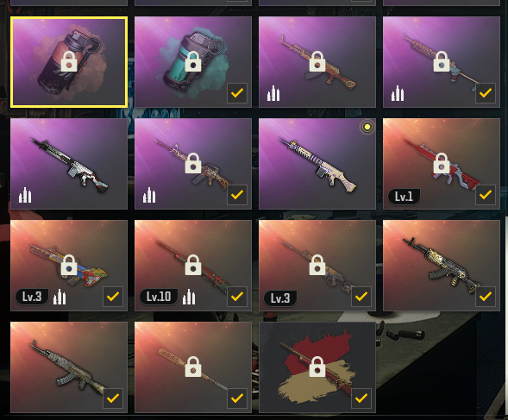Click the Lv.1 badge on the red rifle

[404, 196]
